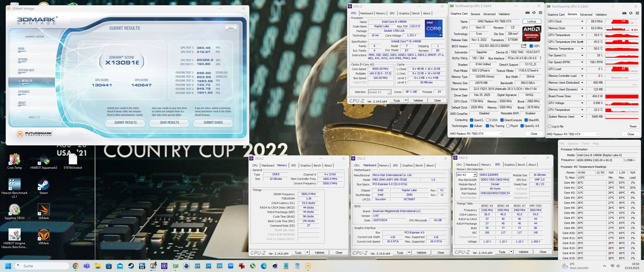Click HELP button in 3DMark Vantage
Screen dimensions: 644x272
click(x=231, y=28)
